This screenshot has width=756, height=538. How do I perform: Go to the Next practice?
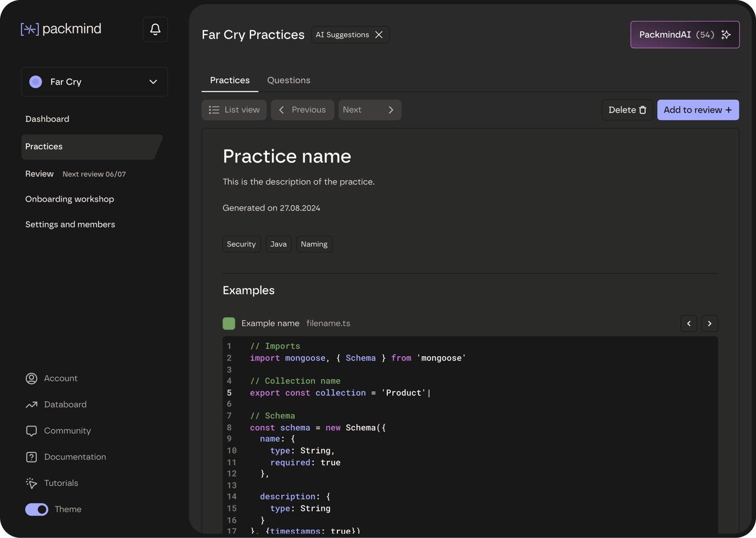click(370, 110)
